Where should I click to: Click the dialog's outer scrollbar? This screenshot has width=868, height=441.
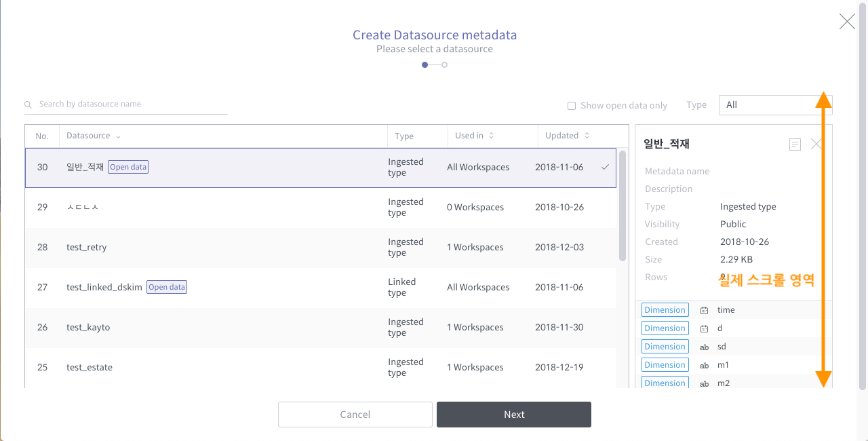[863, 197]
